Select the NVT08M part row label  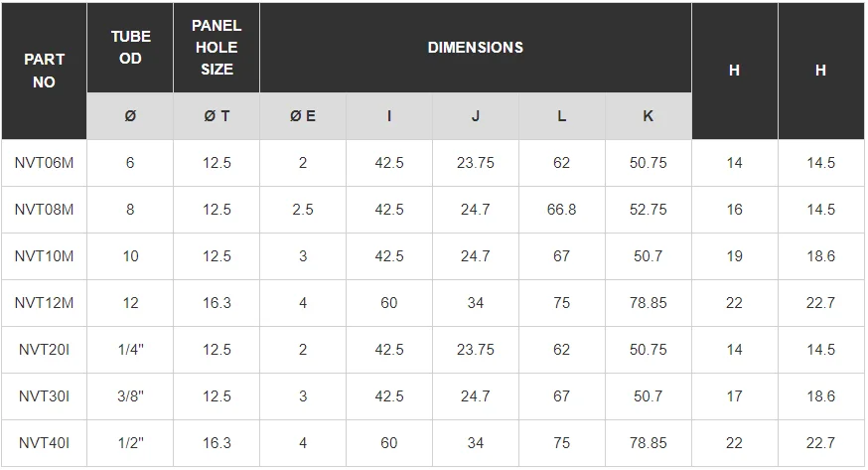click(x=45, y=210)
